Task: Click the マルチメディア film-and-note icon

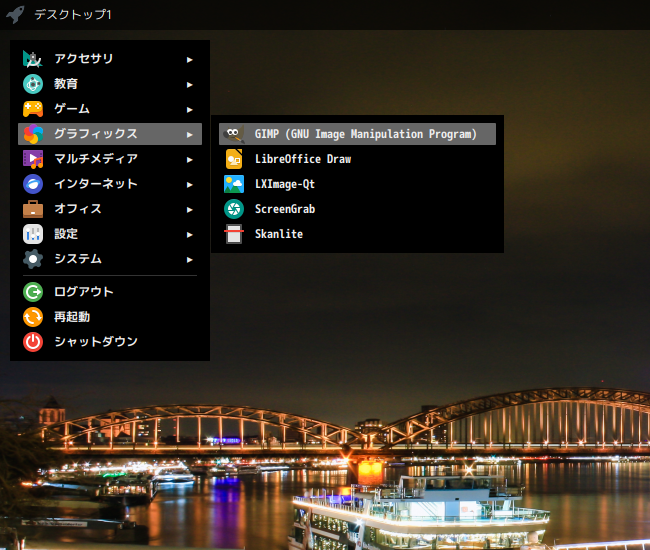Action: pyautogui.click(x=33, y=159)
